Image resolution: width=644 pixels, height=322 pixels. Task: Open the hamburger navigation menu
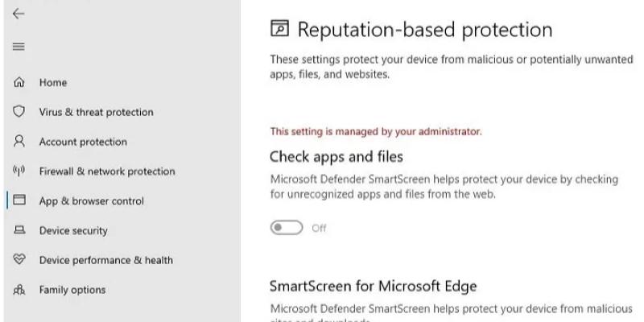click(x=19, y=47)
